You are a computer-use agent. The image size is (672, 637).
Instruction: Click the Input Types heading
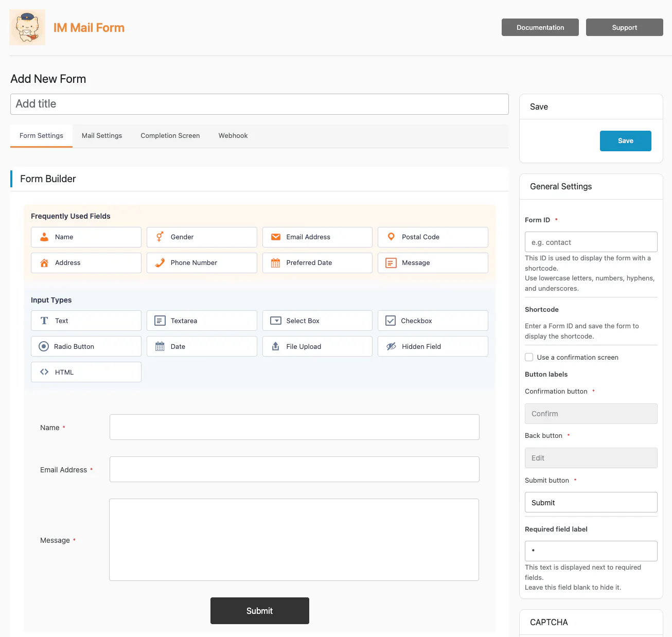[x=51, y=300]
